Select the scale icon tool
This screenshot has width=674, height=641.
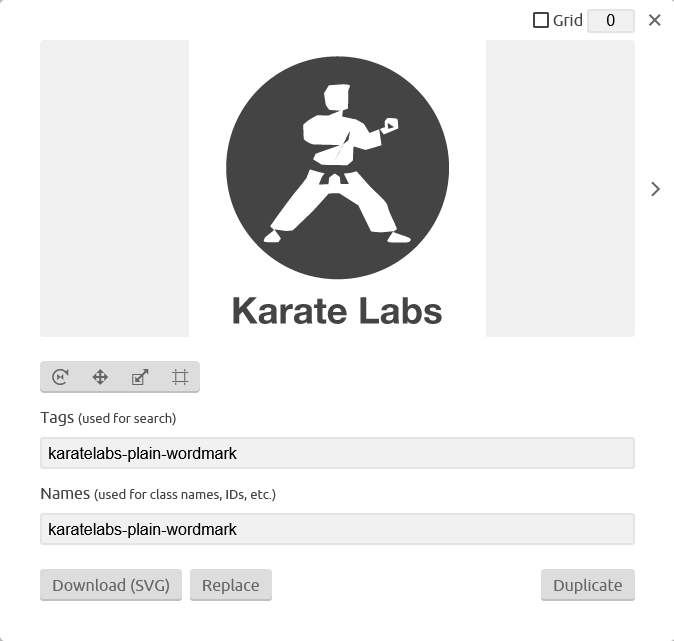140,377
